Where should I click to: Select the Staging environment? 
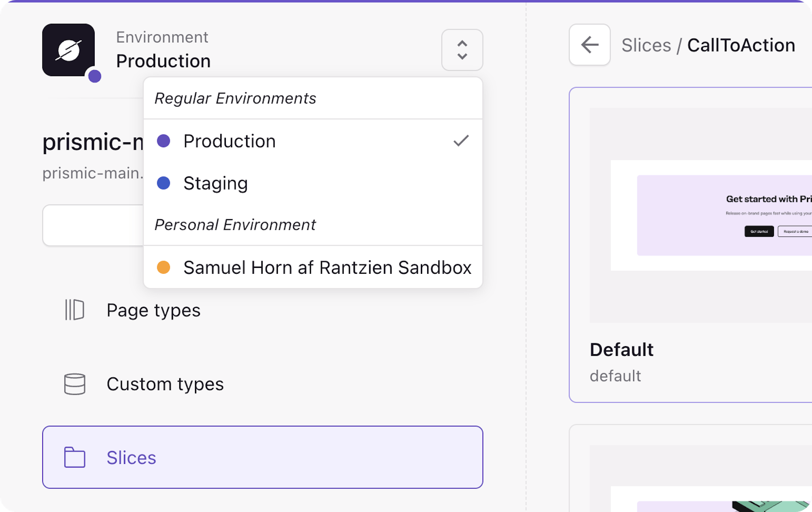coord(216,183)
